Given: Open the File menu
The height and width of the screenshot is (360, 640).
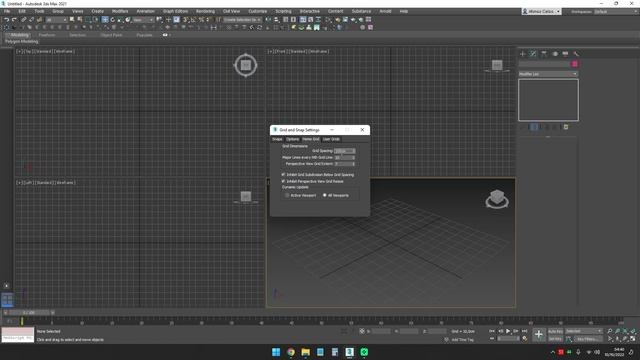Looking at the screenshot, I should [x=7, y=11].
